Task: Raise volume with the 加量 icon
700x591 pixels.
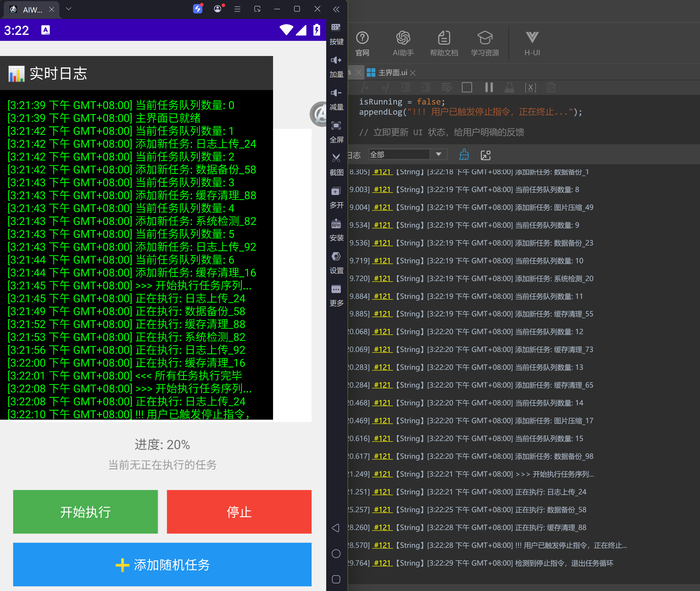Action: tap(336, 60)
